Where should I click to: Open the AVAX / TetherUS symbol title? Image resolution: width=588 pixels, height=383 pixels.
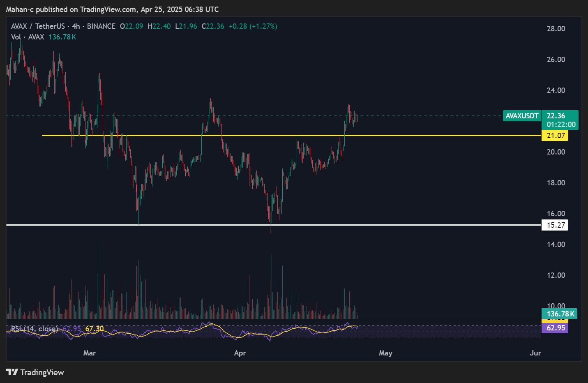[38, 26]
